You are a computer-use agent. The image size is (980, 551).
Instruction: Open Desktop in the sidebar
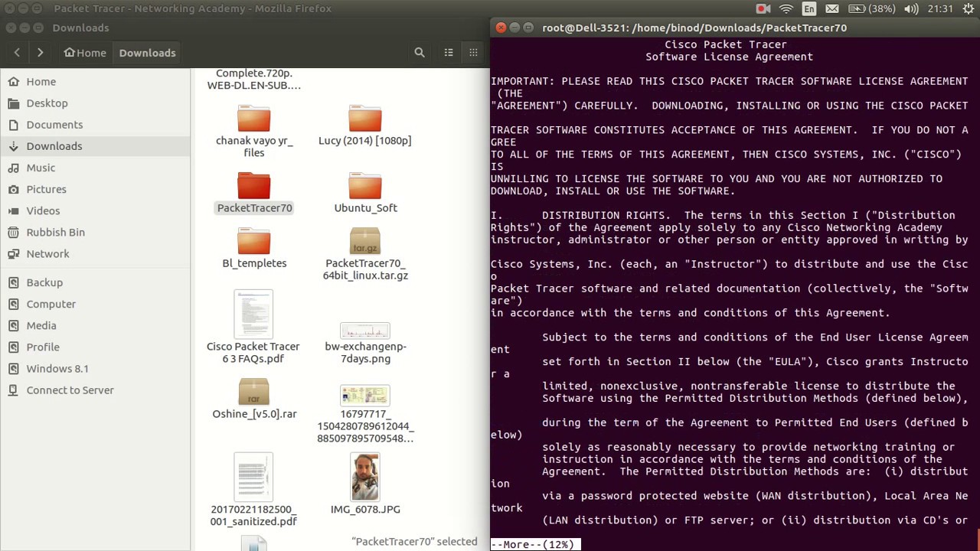click(x=47, y=103)
